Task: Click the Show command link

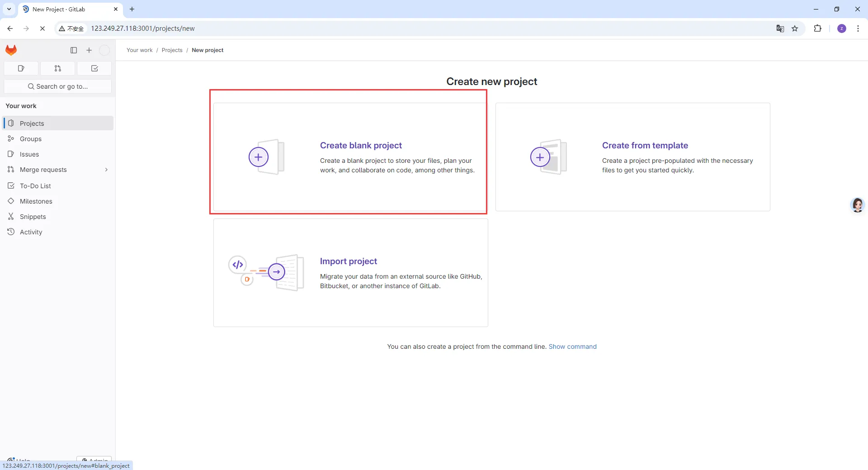Action: click(573, 347)
